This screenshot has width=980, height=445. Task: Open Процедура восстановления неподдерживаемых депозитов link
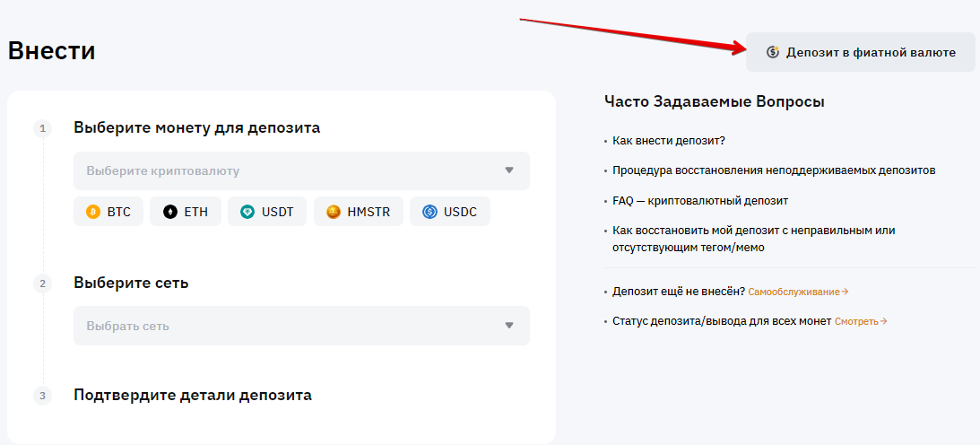click(774, 170)
